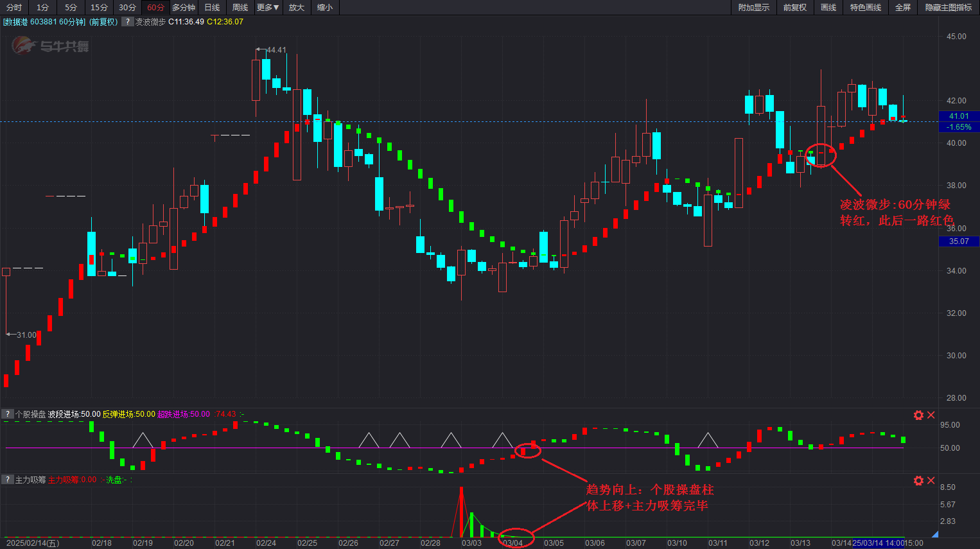This screenshot has height=549, width=980.
Task: Open settings gear of 个股操盘 panel
Action: [918, 415]
